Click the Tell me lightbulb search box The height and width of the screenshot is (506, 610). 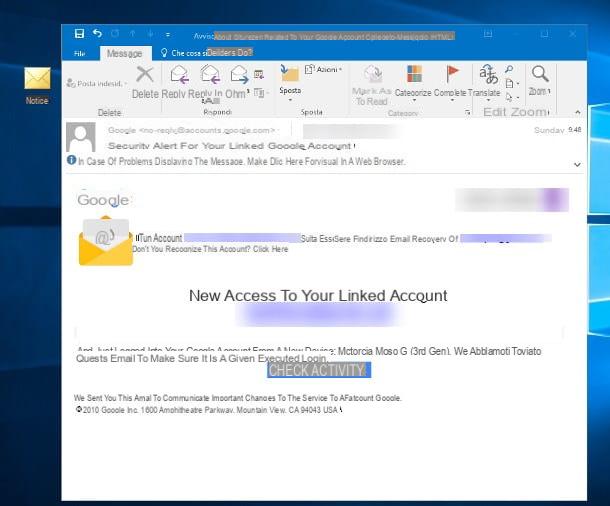tap(207, 53)
